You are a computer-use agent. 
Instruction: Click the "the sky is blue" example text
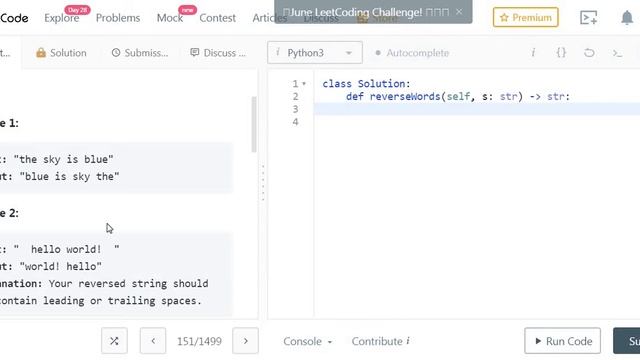(64, 159)
